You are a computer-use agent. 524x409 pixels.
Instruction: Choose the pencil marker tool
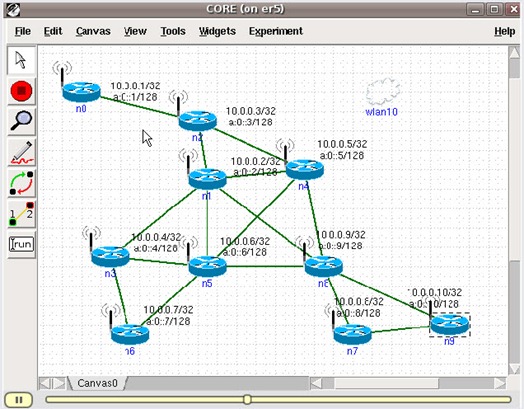click(21, 152)
